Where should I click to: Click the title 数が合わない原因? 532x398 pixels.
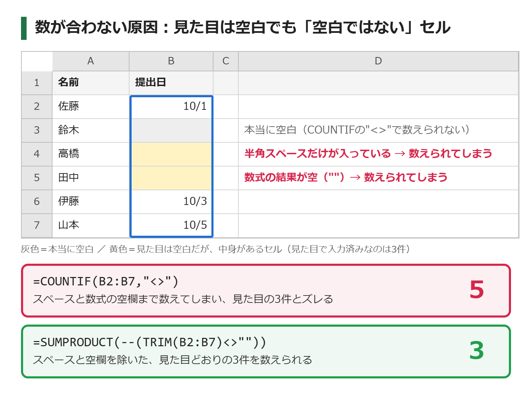click(x=243, y=27)
